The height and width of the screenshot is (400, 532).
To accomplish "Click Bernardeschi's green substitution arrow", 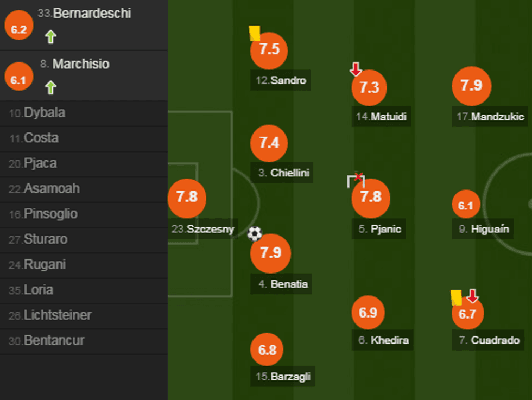I will (x=50, y=37).
